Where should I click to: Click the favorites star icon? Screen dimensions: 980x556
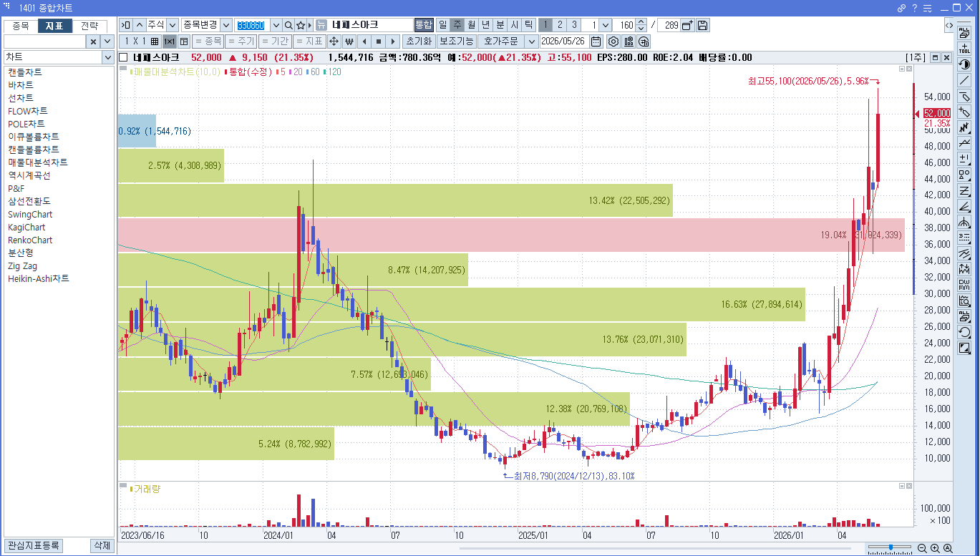pos(301,25)
